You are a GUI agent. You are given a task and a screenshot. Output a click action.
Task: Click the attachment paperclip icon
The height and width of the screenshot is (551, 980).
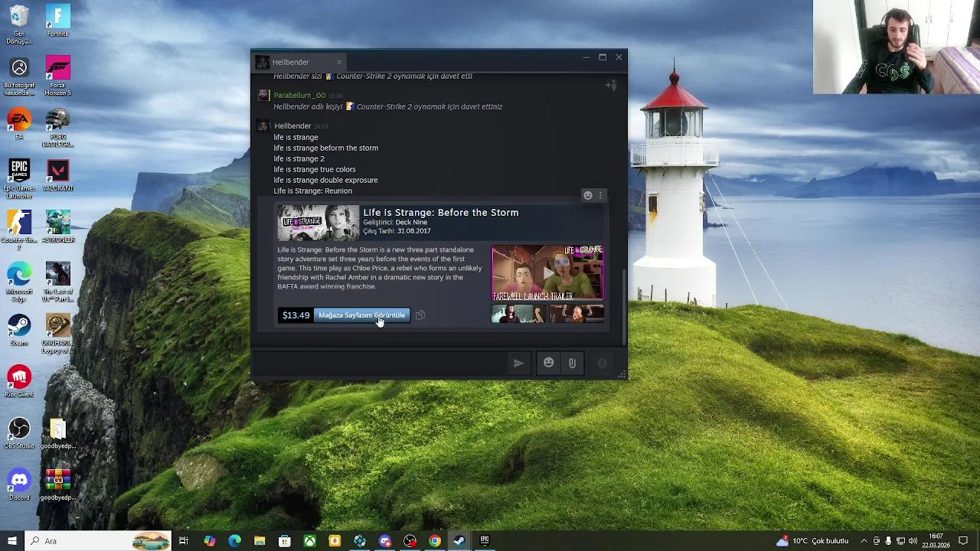[572, 364]
